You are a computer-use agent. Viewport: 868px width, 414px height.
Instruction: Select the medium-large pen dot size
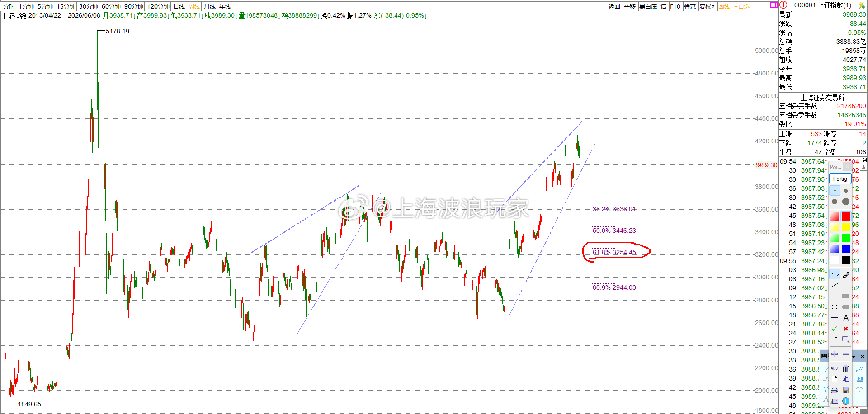835,202
